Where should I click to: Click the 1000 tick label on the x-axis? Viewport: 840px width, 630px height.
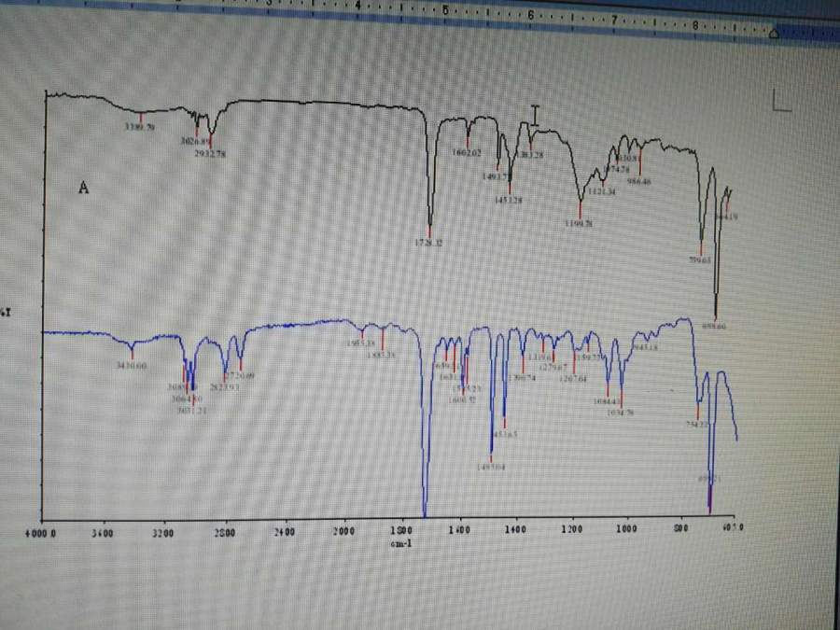tap(627, 529)
